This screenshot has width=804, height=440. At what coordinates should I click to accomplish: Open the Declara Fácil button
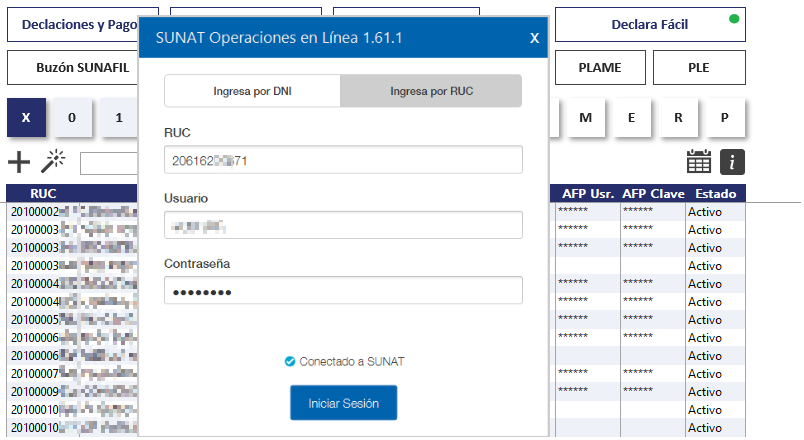click(x=650, y=25)
